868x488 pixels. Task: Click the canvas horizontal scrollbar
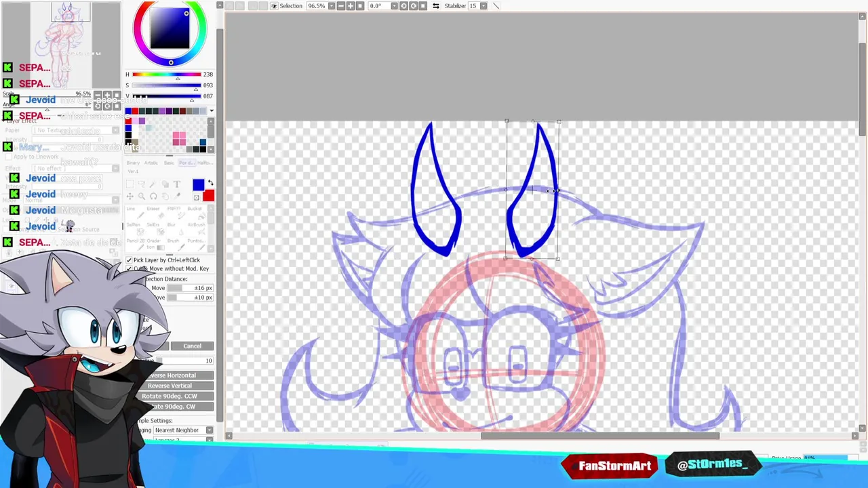tap(600, 436)
